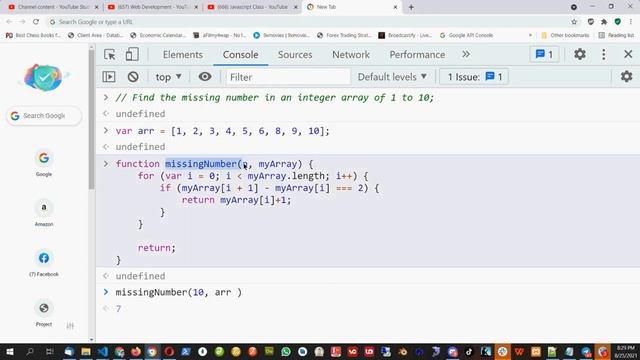Click the customize sliders icon on new tab page
The image size is (640, 360).
(x=70, y=326)
